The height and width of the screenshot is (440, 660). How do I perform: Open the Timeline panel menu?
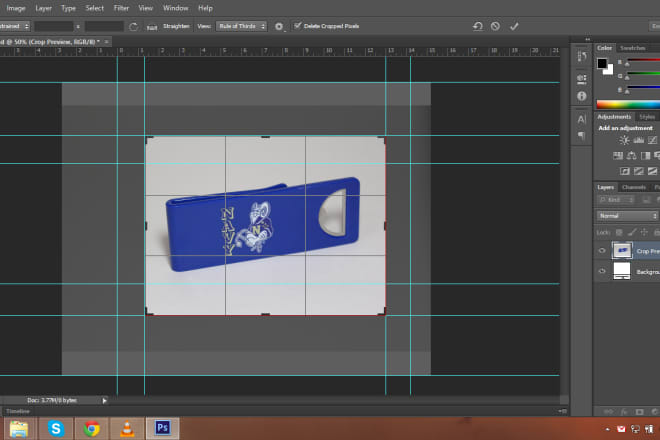562,411
